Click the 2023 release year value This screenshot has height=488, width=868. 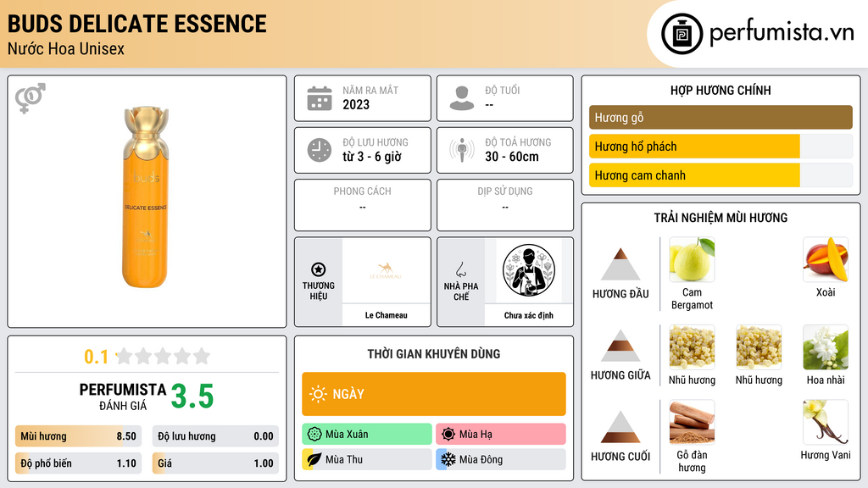[x=356, y=104]
